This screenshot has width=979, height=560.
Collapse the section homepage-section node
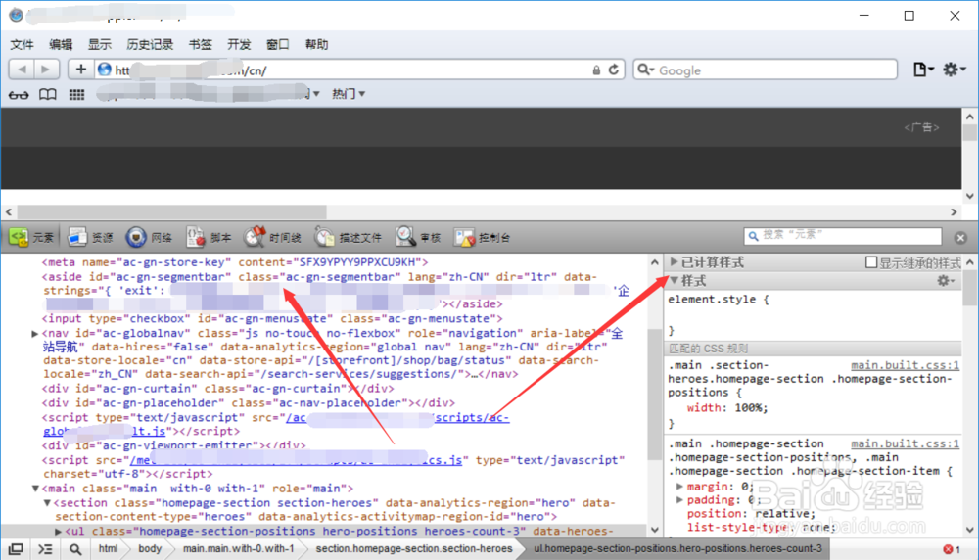point(47,502)
